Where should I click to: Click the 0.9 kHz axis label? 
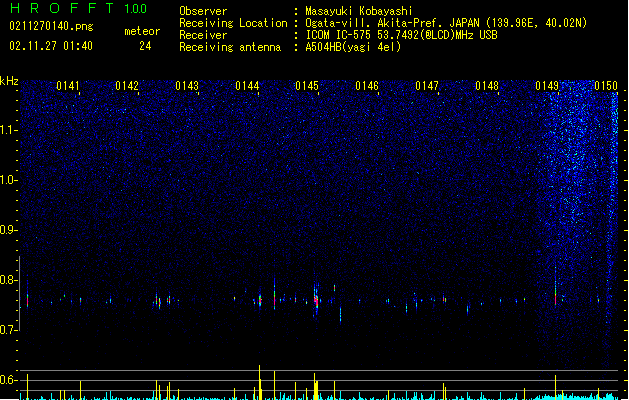coord(8,230)
